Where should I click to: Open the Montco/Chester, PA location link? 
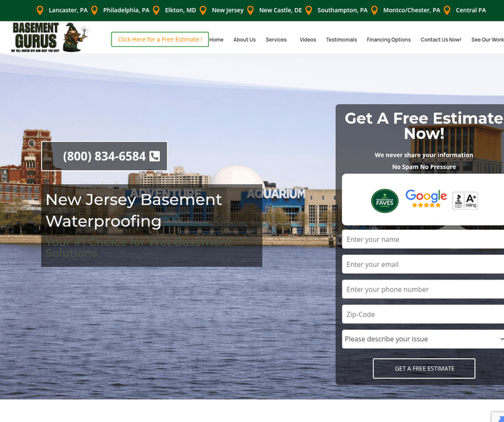pyautogui.click(x=411, y=10)
